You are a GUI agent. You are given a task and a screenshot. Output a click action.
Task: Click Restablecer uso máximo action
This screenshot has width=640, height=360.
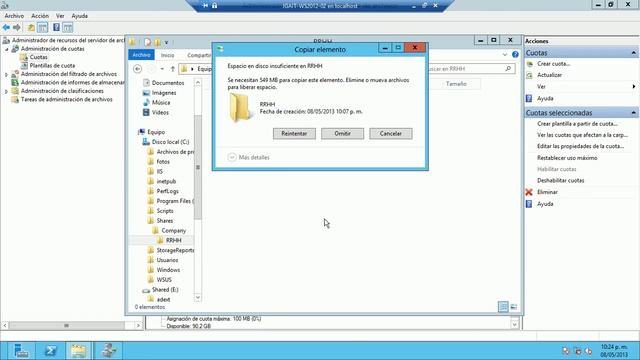tap(567, 158)
